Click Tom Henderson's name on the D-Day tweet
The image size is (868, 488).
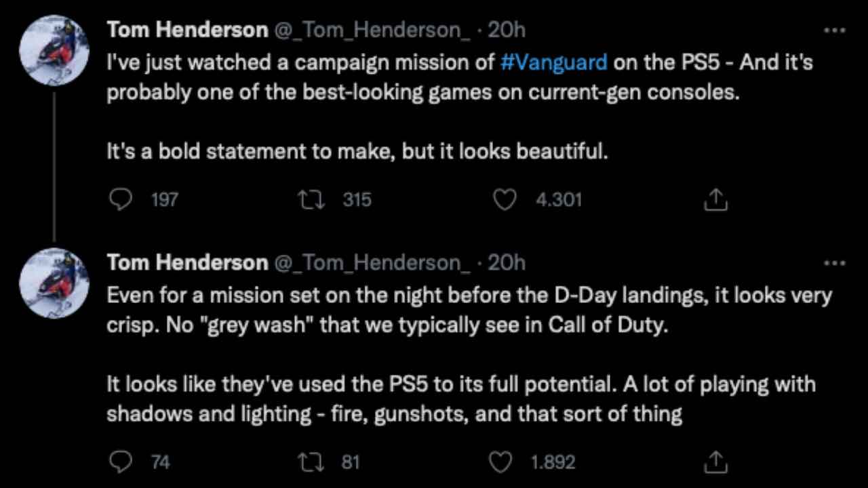pyautogui.click(x=187, y=263)
